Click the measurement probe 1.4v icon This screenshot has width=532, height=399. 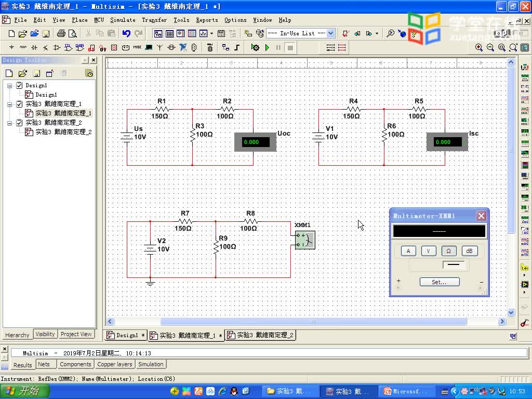click(x=525, y=268)
